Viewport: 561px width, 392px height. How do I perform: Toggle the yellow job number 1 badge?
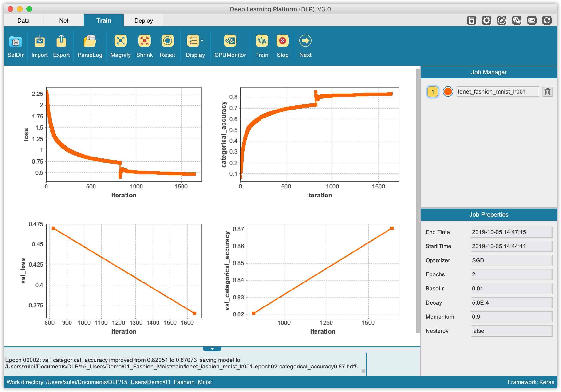click(x=432, y=92)
